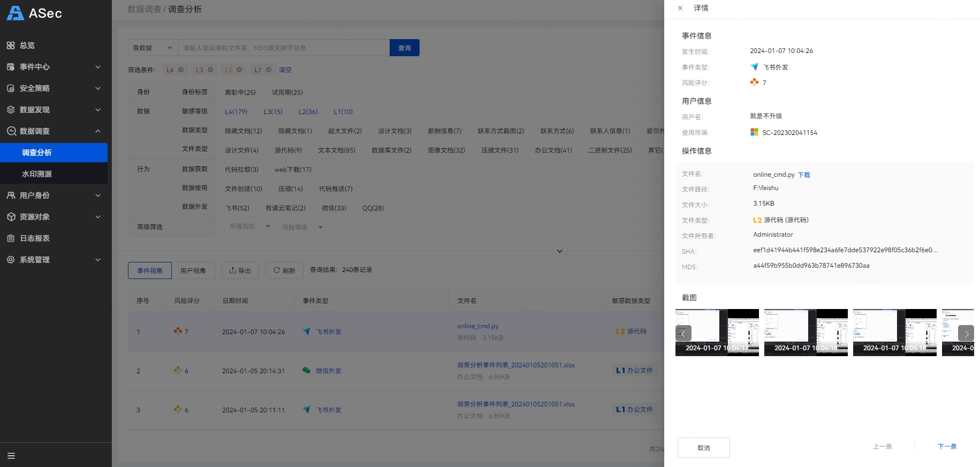The image size is (980, 467).
Task: Click the 飞书外发 icon in row 3
Action: click(306, 409)
